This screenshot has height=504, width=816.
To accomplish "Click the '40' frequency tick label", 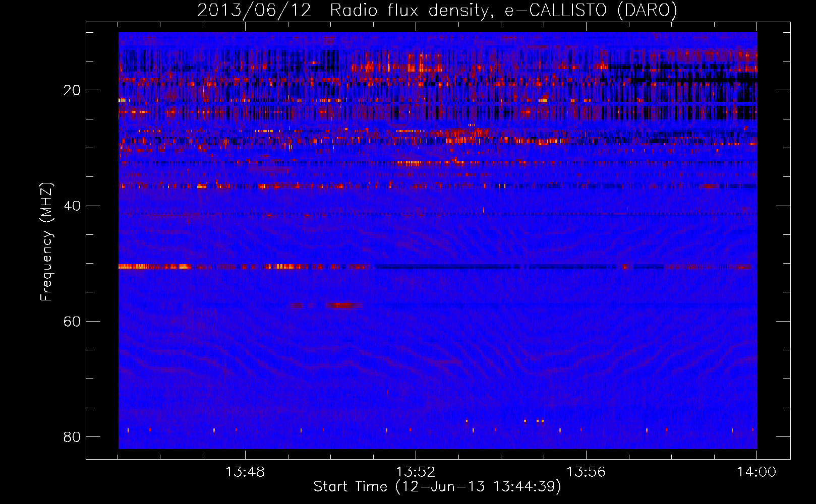I will click(72, 206).
